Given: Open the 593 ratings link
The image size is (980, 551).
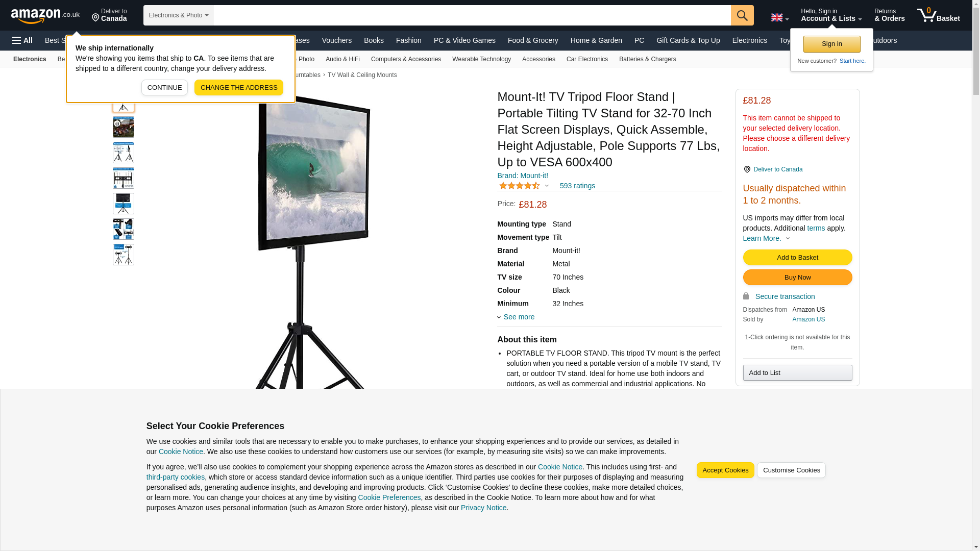Looking at the screenshot, I should pos(577,186).
